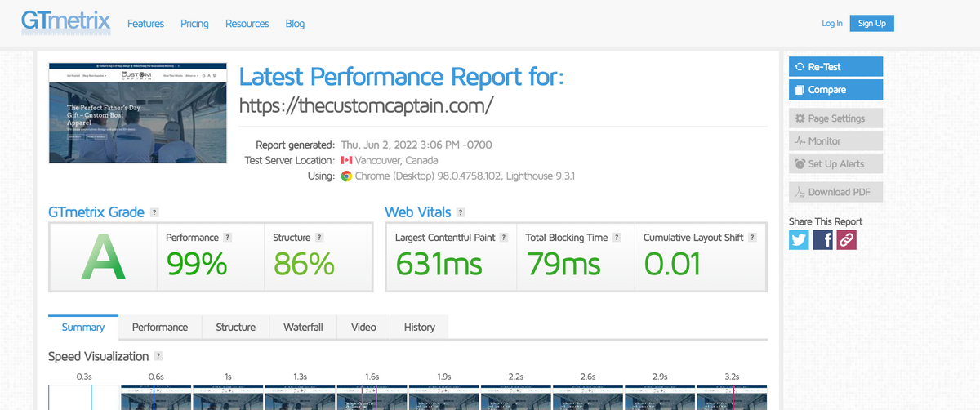This screenshot has height=410, width=980.
Task: Click help icon next to Speed Visualization
Action: point(158,356)
